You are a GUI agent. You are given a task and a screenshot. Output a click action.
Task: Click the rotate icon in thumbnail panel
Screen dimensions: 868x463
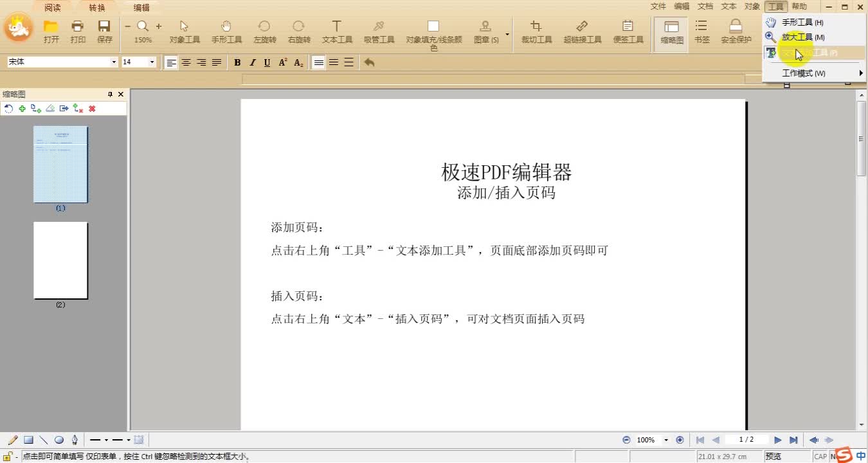tap(8, 109)
